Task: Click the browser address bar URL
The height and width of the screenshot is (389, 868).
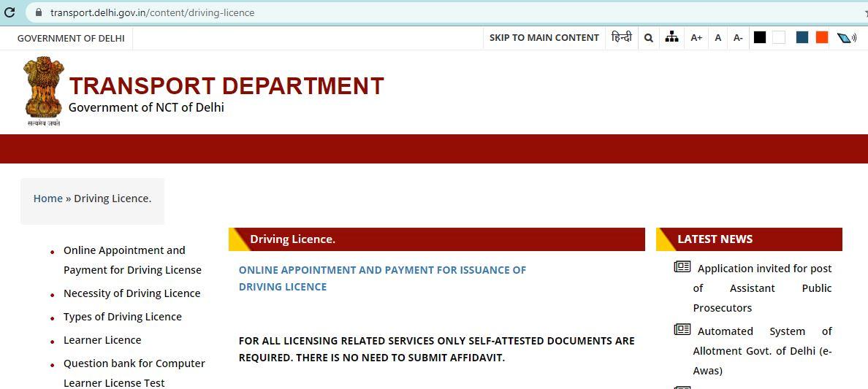Action: coord(152,12)
